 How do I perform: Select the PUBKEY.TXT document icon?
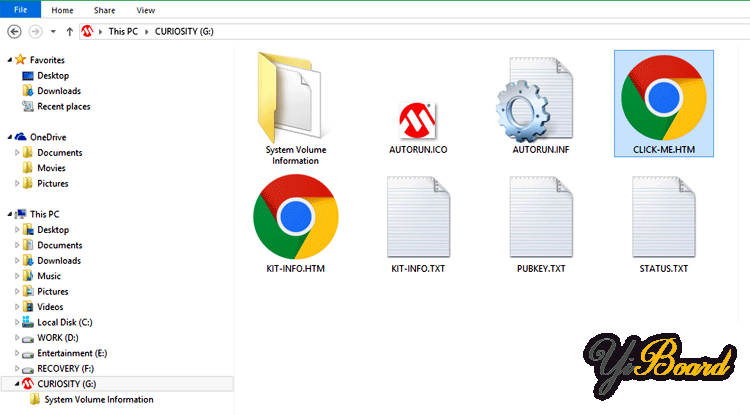pyautogui.click(x=541, y=217)
